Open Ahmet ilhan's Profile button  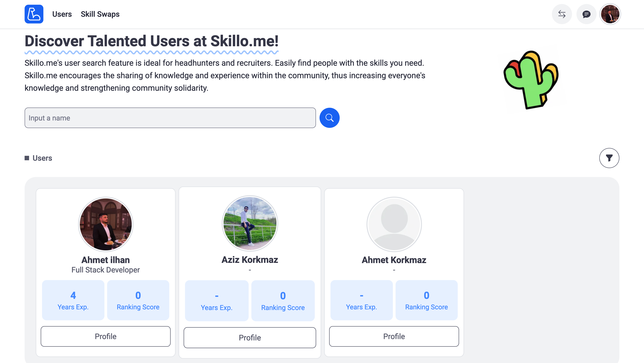pos(106,336)
